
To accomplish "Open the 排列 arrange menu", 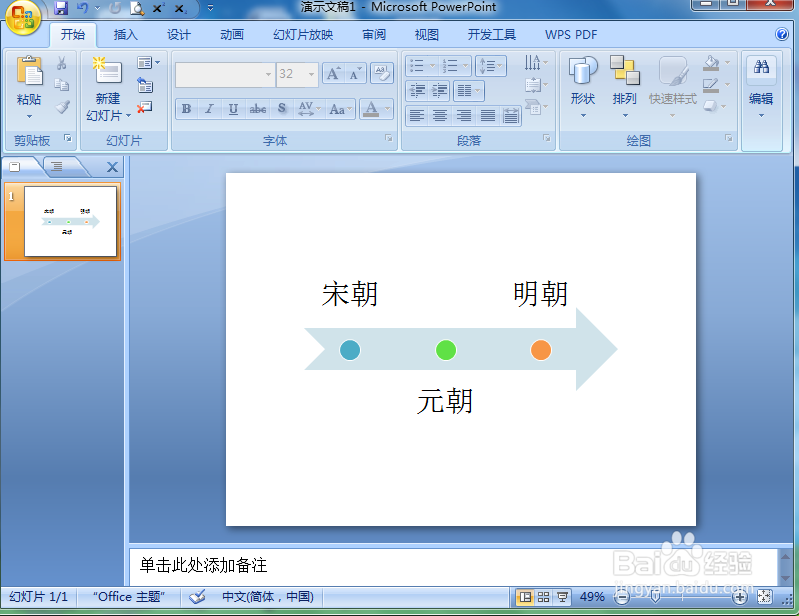I will [x=625, y=87].
